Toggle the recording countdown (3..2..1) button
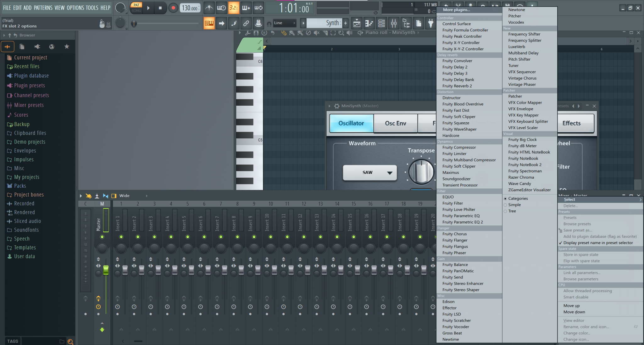 coord(234,8)
